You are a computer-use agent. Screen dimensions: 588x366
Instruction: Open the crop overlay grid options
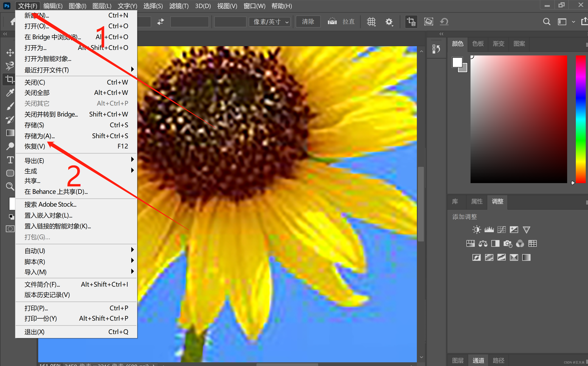[371, 22]
